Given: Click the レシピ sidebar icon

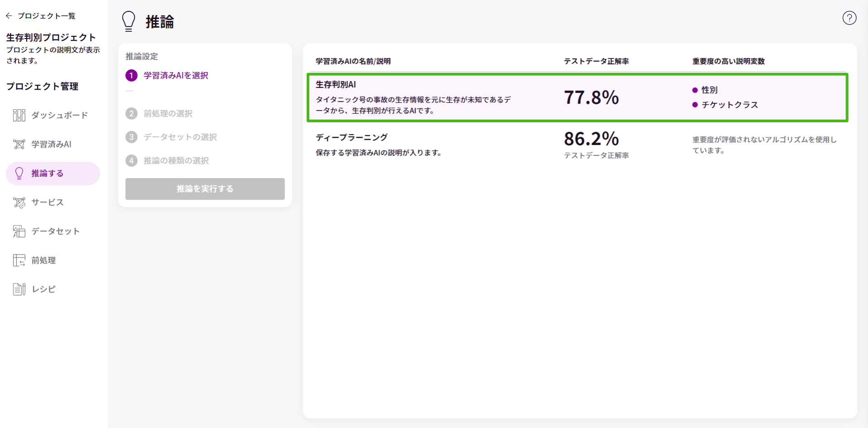Looking at the screenshot, I should (19, 289).
